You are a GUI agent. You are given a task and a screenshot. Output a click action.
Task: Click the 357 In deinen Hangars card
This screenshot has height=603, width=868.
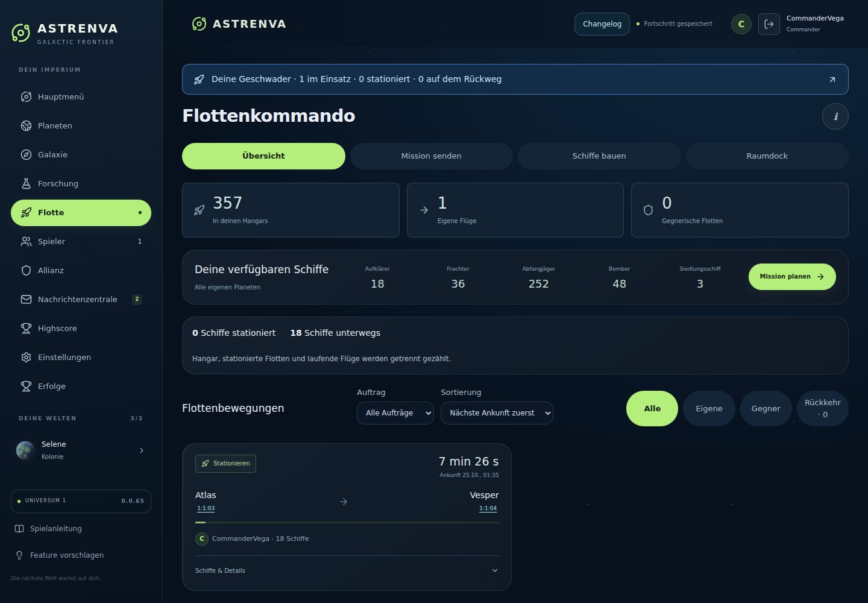[x=291, y=210]
